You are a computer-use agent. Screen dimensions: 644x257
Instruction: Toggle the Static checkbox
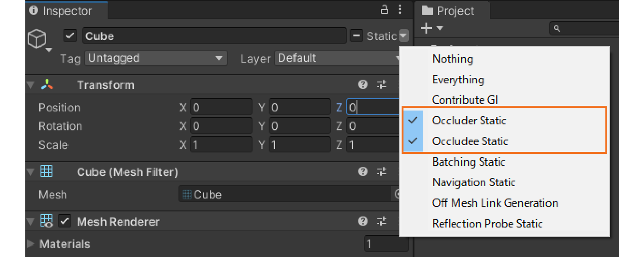click(356, 36)
